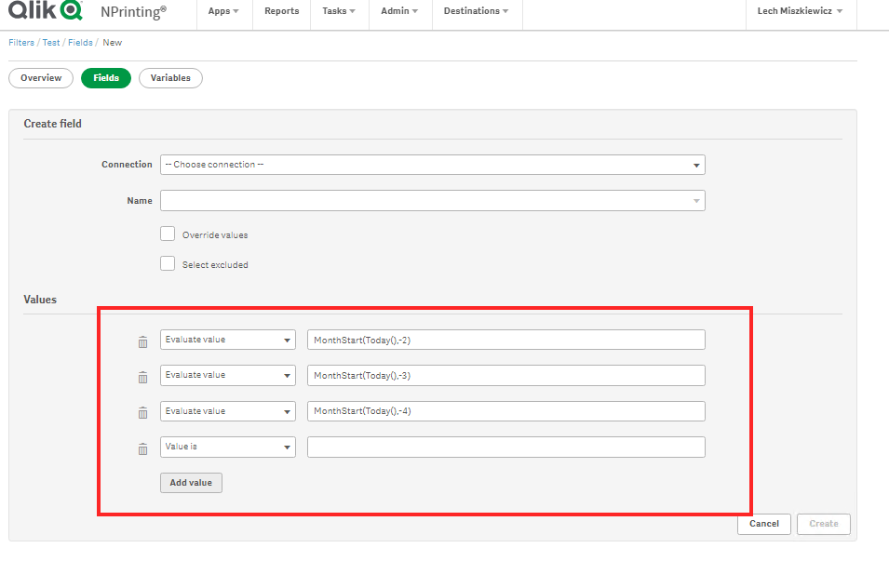Enable the Override values checkbox
The height and width of the screenshot is (588, 889).
pos(168,234)
